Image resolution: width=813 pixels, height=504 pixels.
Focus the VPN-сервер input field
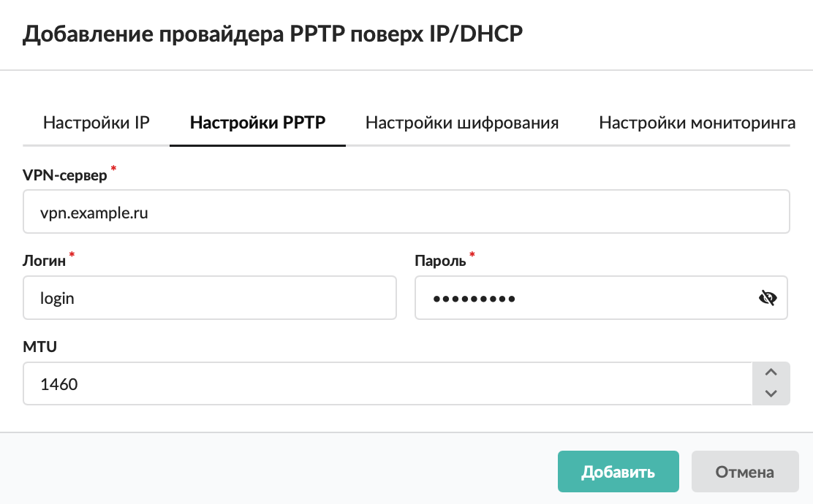click(406, 212)
